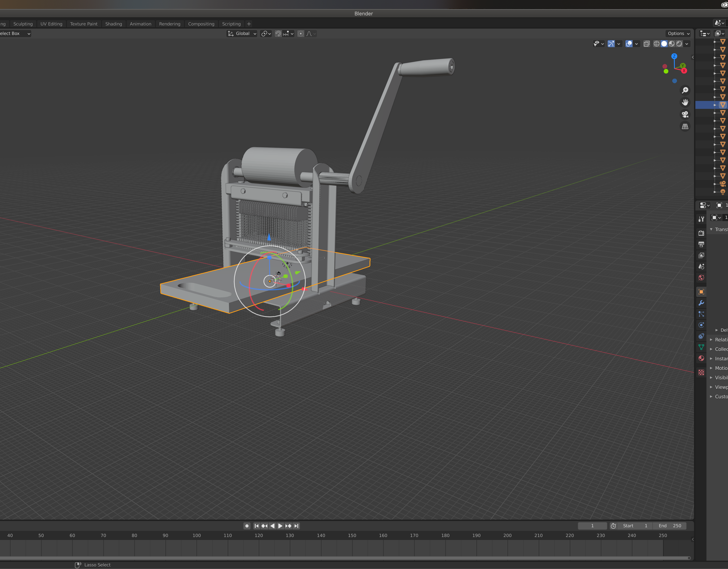Select material preview viewport shading
The image size is (728, 569).
click(672, 44)
